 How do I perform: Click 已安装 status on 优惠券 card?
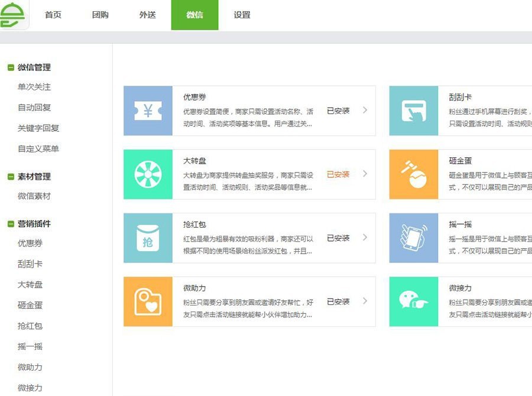click(x=338, y=111)
